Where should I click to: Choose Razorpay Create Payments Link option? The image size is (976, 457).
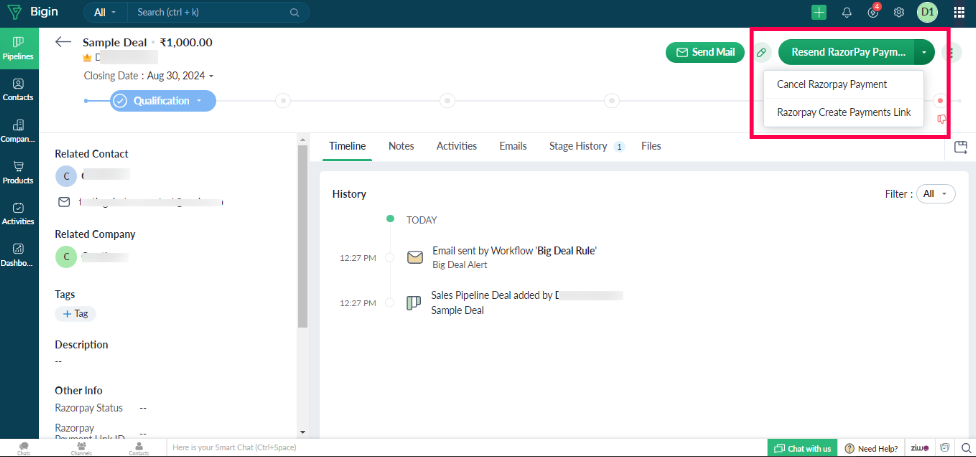843,113
